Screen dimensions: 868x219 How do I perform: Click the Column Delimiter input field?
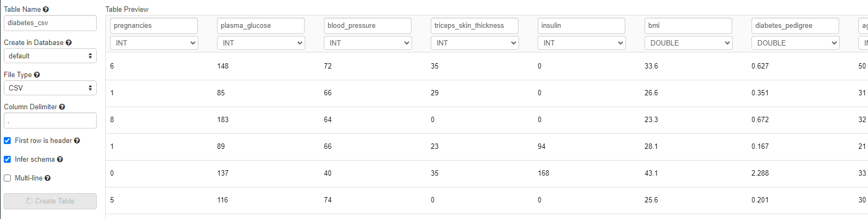50,120
